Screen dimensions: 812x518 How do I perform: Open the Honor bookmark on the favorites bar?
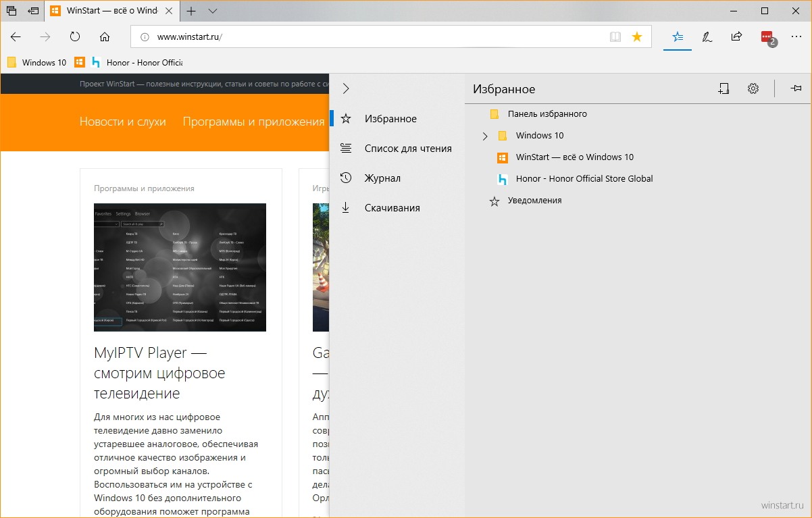tap(136, 63)
